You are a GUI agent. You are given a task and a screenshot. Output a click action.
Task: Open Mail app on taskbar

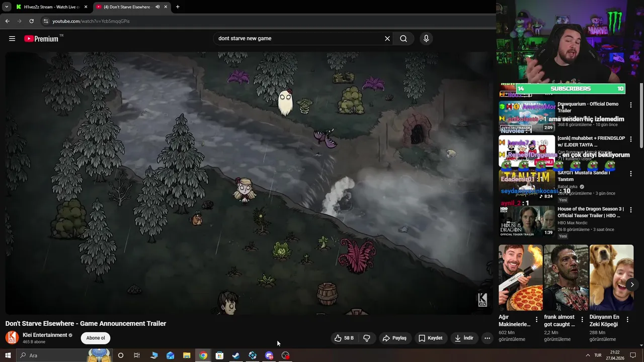tap(170, 355)
